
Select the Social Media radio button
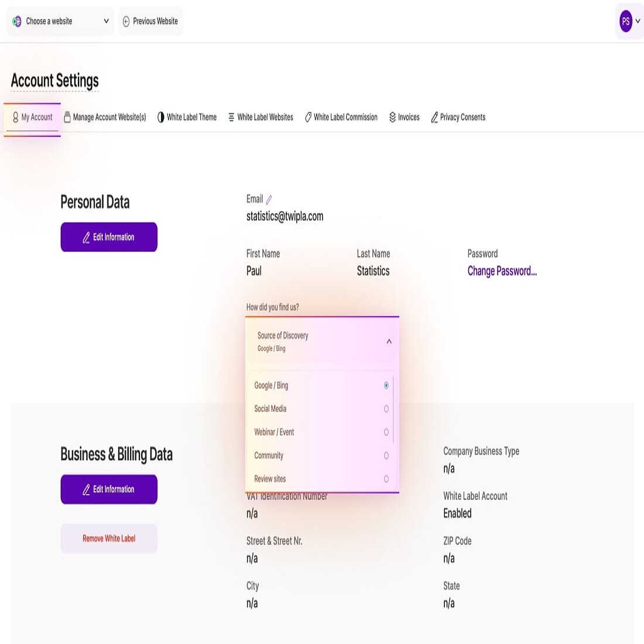[x=386, y=409]
